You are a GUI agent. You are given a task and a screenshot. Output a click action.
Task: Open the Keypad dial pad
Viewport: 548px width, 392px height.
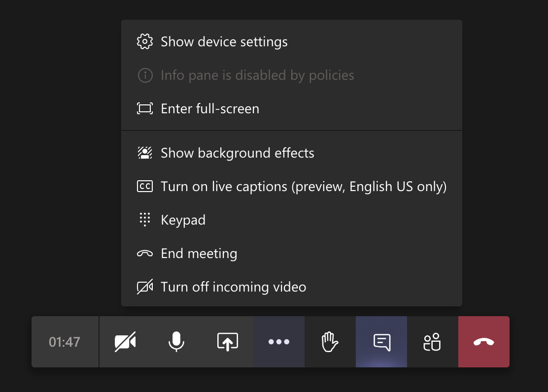pos(183,220)
